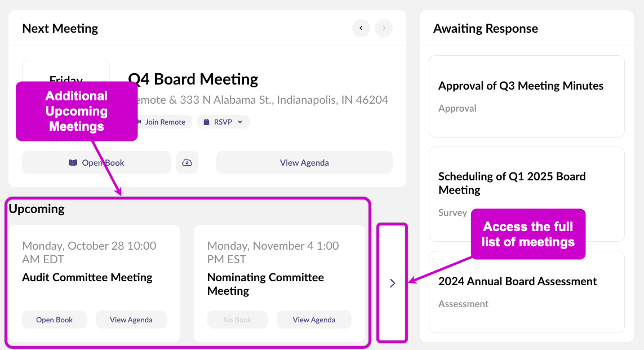Viewport: 644px width, 350px height.
Task: Open Book for the Q4 Board Meeting
Action: coord(96,162)
